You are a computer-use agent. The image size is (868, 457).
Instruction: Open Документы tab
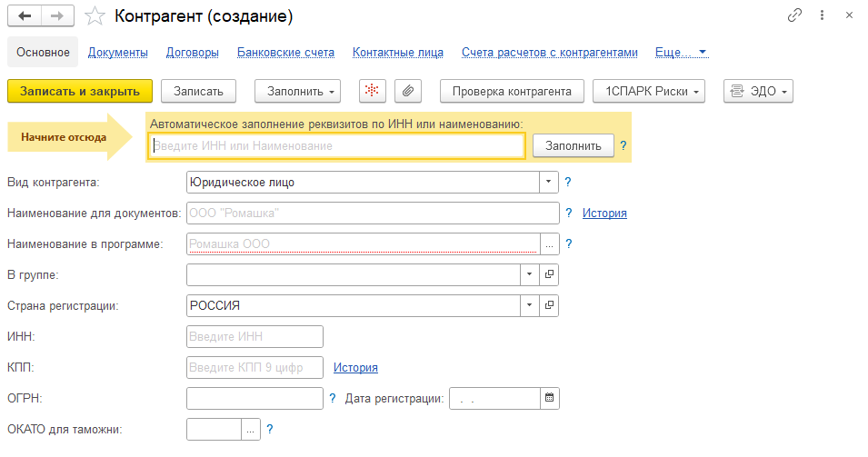118,52
